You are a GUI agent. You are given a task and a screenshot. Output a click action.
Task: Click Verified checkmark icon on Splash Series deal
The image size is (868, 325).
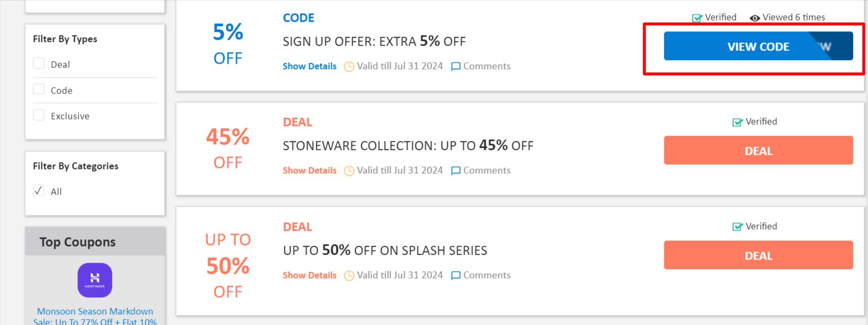click(x=737, y=227)
